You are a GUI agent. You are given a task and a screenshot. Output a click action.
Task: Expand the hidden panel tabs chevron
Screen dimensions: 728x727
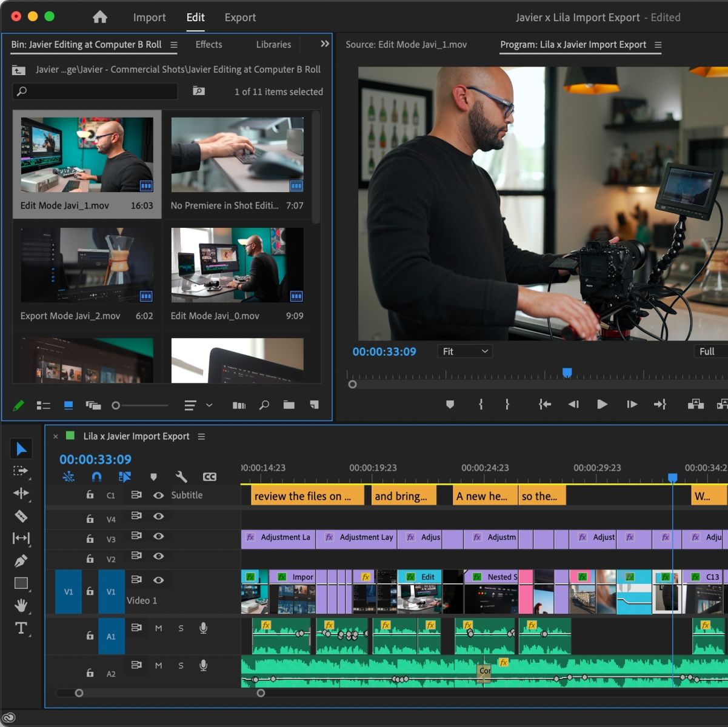tap(325, 44)
